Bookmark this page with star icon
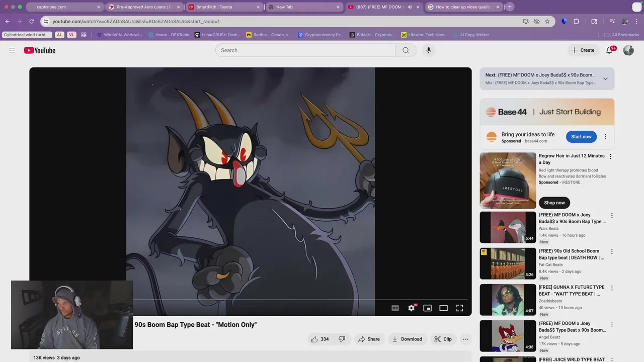Image resolution: width=644 pixels, height=362 pixels. pos(547,22)
